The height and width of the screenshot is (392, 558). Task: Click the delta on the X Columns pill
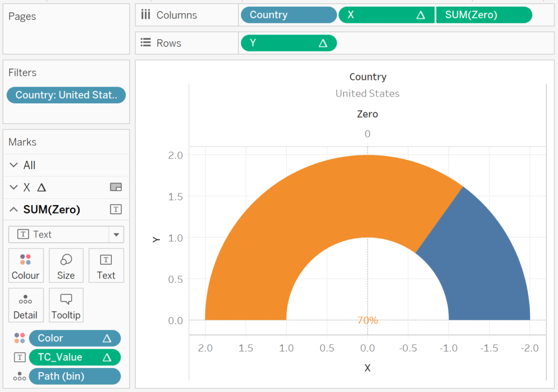421,15
